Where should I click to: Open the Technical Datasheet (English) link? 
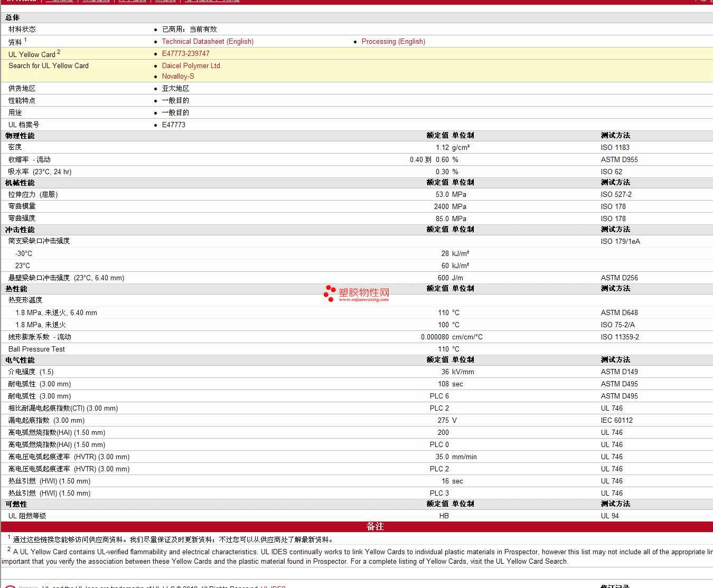[208, 42]
